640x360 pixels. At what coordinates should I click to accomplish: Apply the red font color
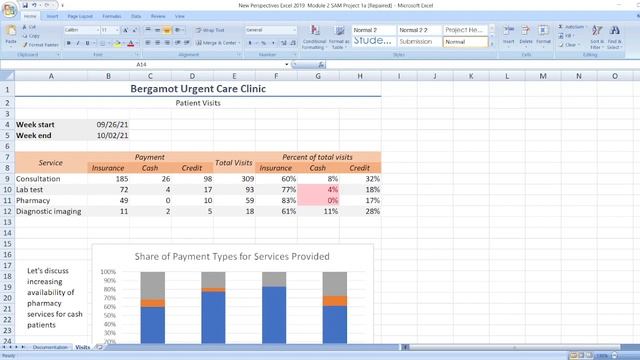tap(131, 43)
